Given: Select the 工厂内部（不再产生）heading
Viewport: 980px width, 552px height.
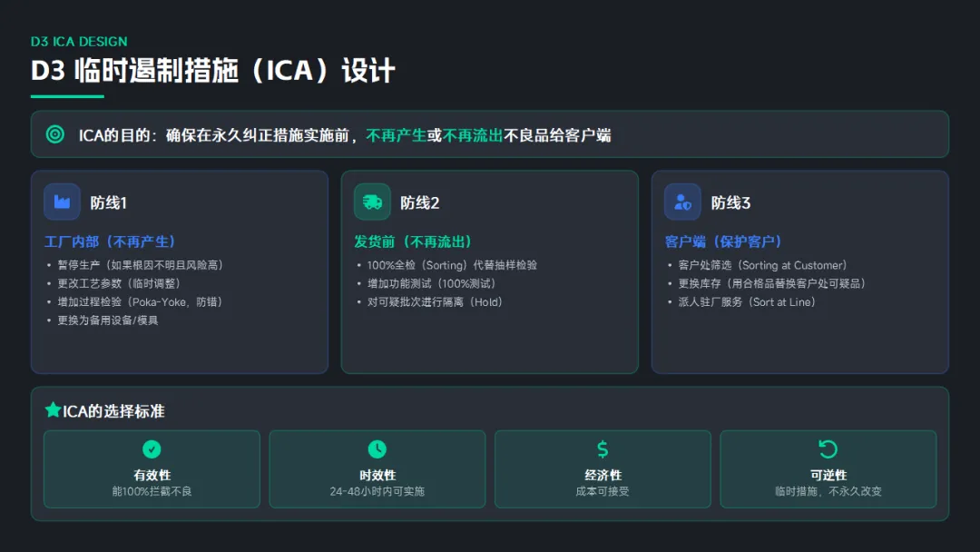Looking at the screenshot, I should coord(110,241).
